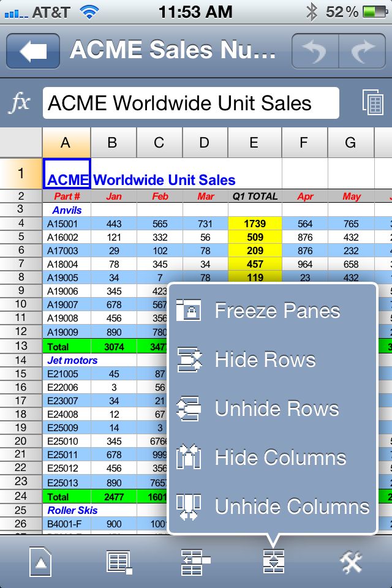Screen dimensions: 392x588
Task: Tap the yellow Q1 total cell 1739
Action: pos(254,224)
